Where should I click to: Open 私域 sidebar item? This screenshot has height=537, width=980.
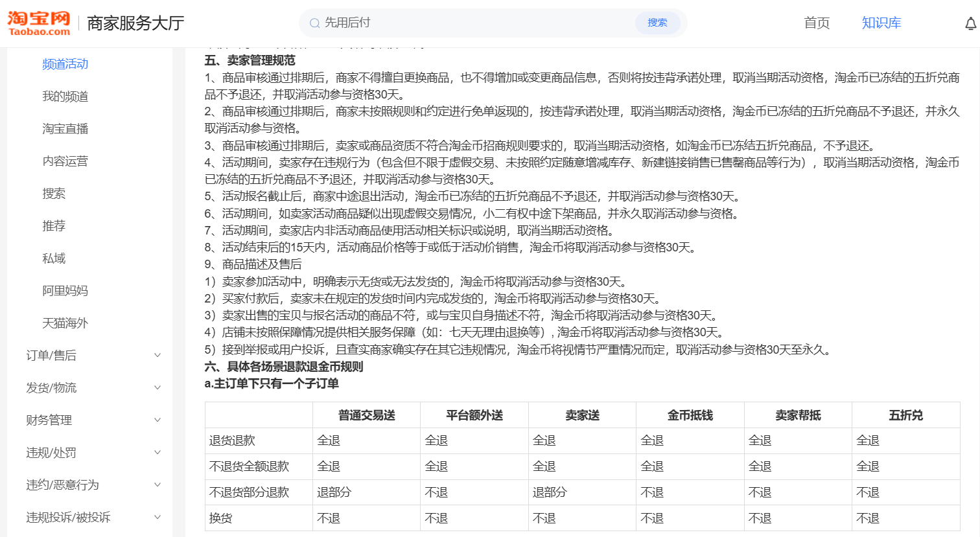coord(54,258)
